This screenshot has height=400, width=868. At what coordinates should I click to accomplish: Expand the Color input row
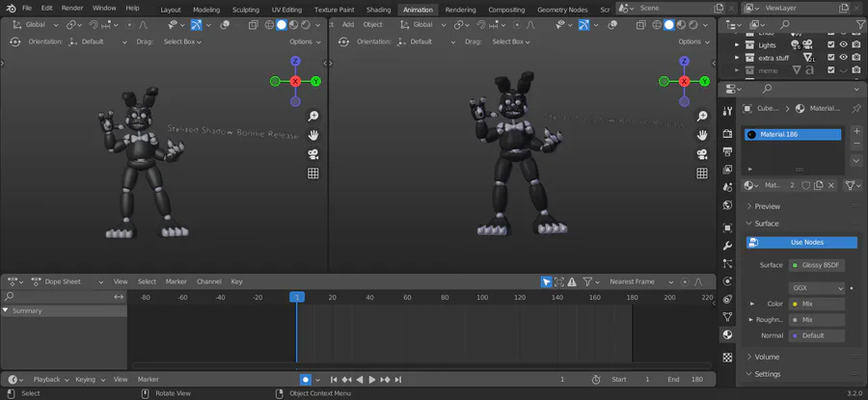pos(752,304)
